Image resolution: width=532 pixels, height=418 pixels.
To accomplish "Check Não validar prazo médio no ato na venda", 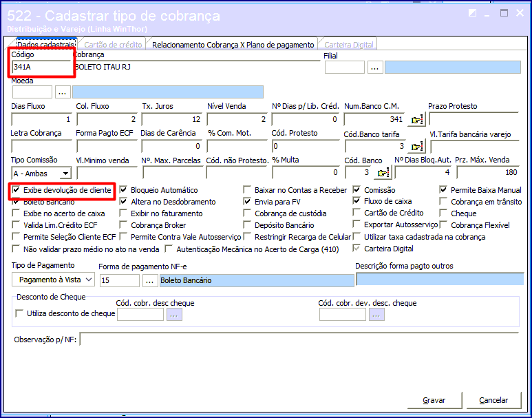I will point(16,249).
